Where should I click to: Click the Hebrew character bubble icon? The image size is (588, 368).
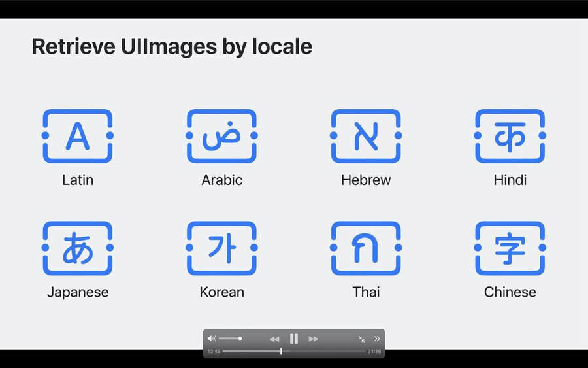point(366,136)
